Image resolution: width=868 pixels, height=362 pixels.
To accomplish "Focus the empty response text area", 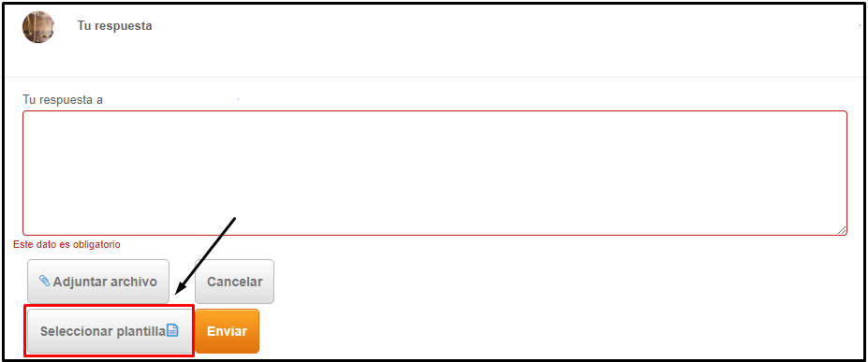I will [x=434, y=173].
